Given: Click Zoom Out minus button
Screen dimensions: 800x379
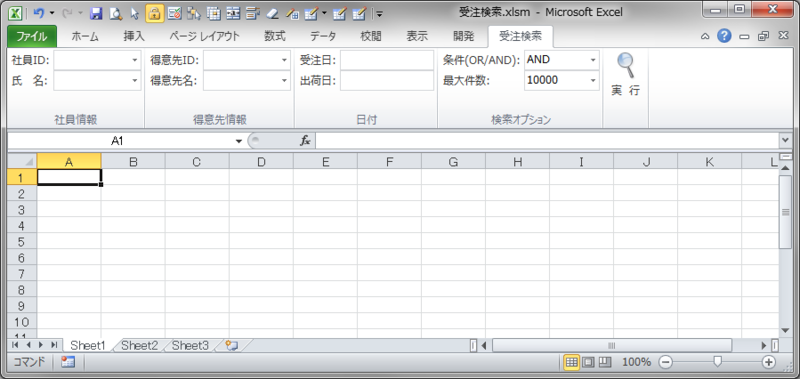Looking at the screenshot, I should point(665,362).
